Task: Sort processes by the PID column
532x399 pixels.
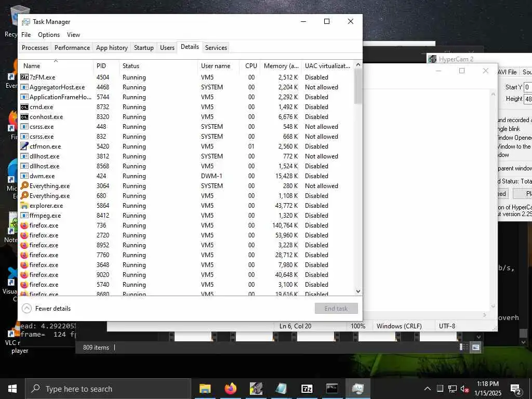Action: pyautogui.click(x=106, y=66)
